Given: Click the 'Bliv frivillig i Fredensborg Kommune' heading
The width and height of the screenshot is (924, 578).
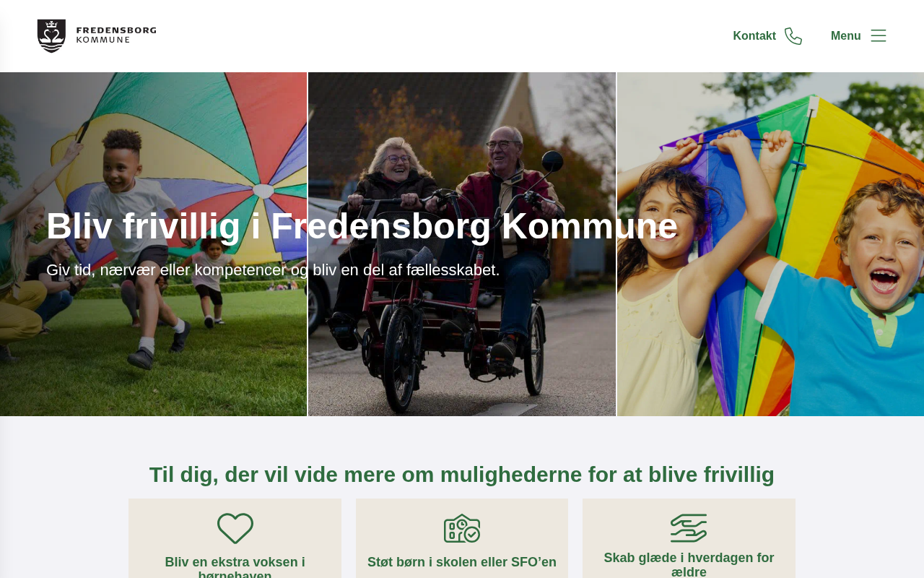Looking at the screenshot, I should tap(362, 226).
